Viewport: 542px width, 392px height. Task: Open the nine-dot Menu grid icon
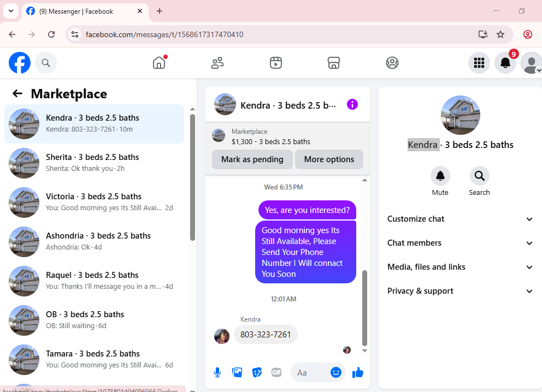479,63
